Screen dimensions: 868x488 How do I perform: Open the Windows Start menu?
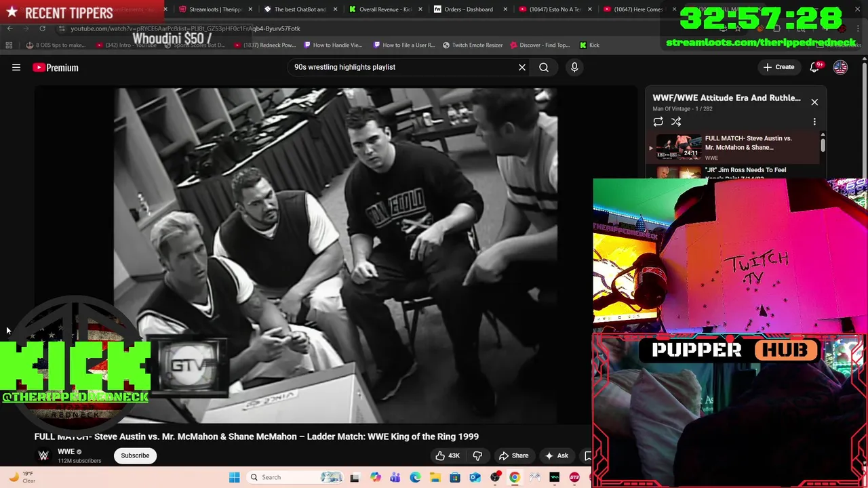pyautogui.click(x=234, y=477)
